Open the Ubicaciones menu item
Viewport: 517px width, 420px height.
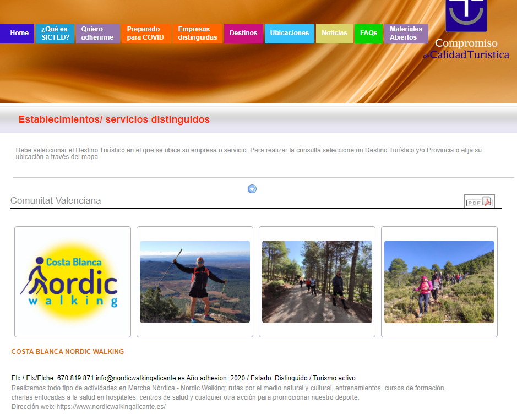click(x=290, y=33)
